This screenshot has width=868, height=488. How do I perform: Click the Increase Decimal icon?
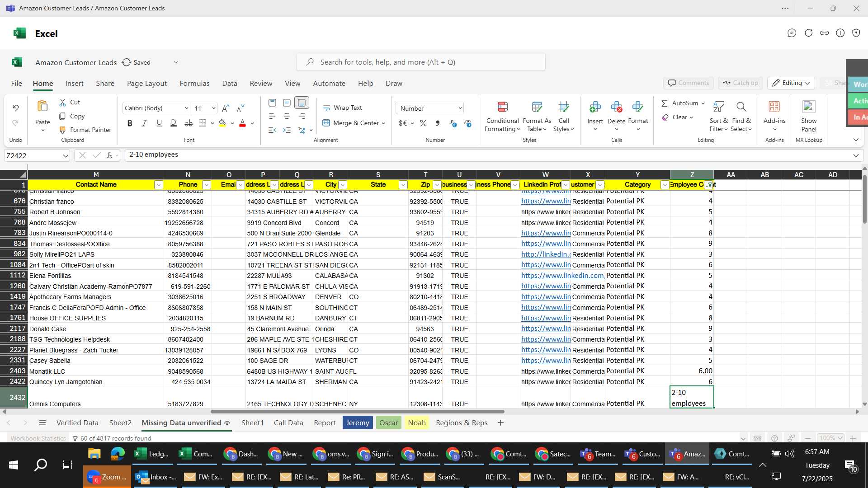click(x=453, y=123)
